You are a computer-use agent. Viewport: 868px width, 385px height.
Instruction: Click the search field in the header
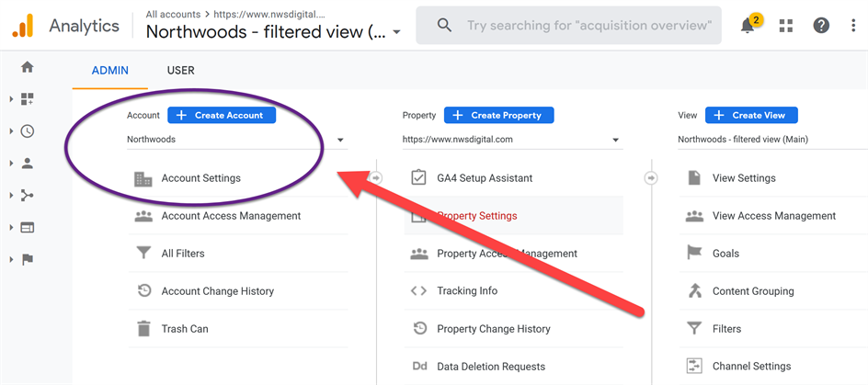click(x=568, y=26)
